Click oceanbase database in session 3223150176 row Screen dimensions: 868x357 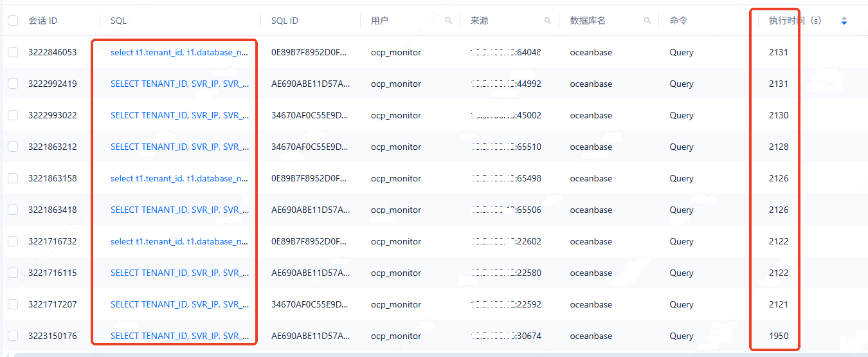tap(591, 336)
